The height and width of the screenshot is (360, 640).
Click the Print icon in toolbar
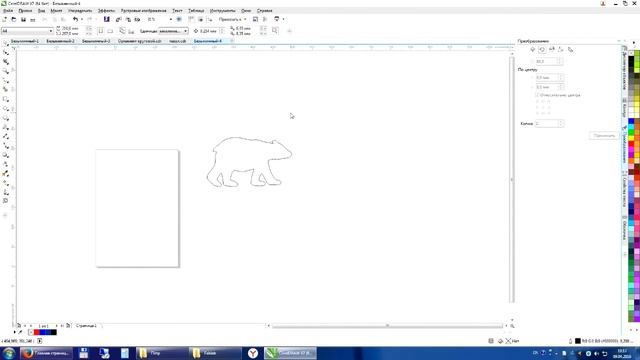pos(33,19)
